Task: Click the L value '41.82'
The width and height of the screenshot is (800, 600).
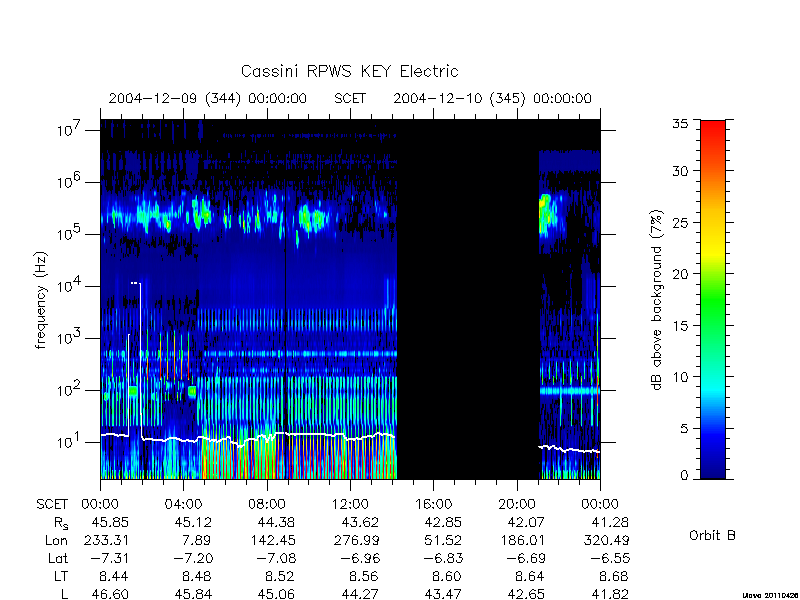Action: (x=610, y=594)
